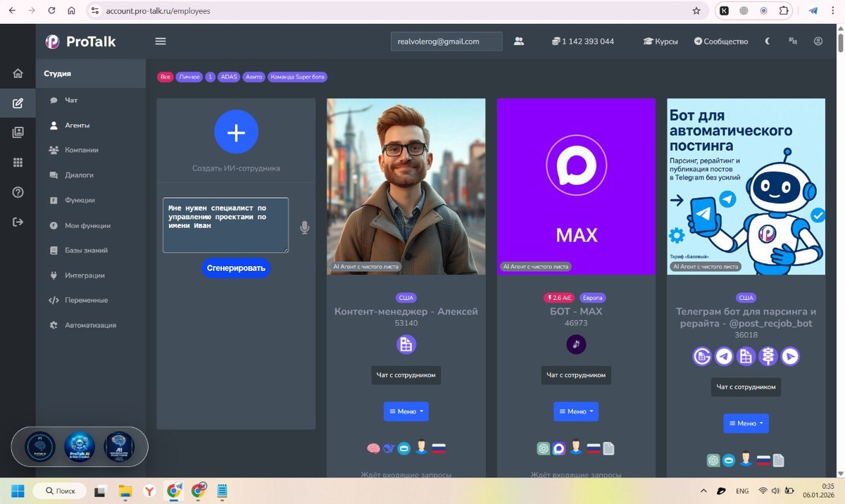Open the grid apps icon in left rail
The image size is (845, 504).
point(18,163)
